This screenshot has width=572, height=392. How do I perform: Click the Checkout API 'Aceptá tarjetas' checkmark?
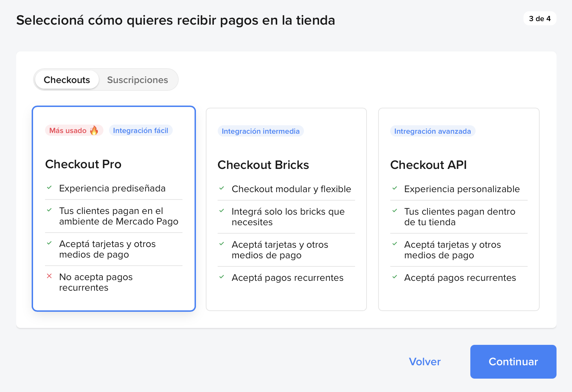tap(395, 244)
